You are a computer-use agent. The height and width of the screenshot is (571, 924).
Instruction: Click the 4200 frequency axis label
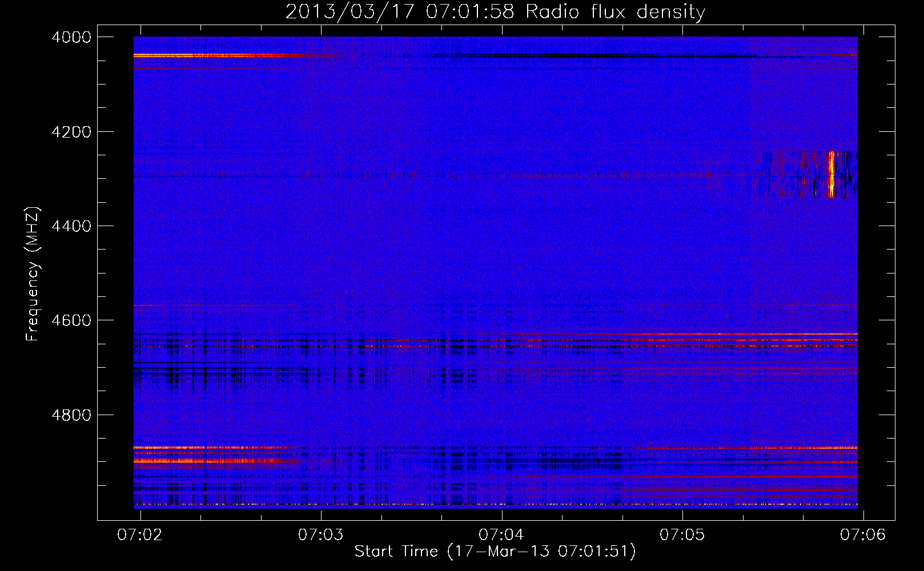[71, 132]
